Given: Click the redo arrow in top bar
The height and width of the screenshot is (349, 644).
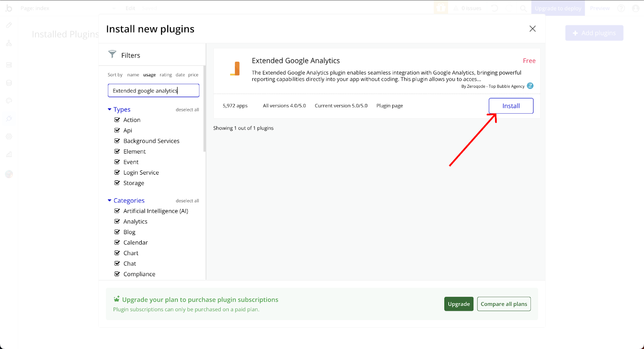Looking at the screenshot, I should [509, 8].
